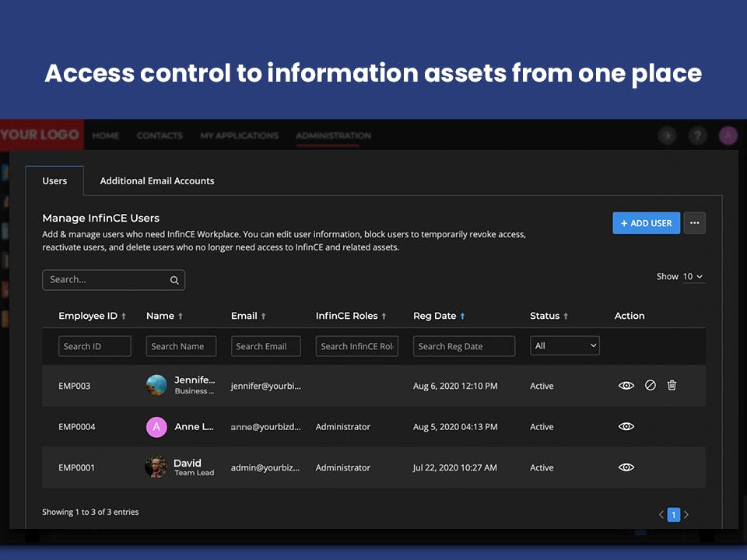Image resolution: width=747 pixels, height=560 pixels.
Task: Open the HOME menu
Action: coord(106,135)
